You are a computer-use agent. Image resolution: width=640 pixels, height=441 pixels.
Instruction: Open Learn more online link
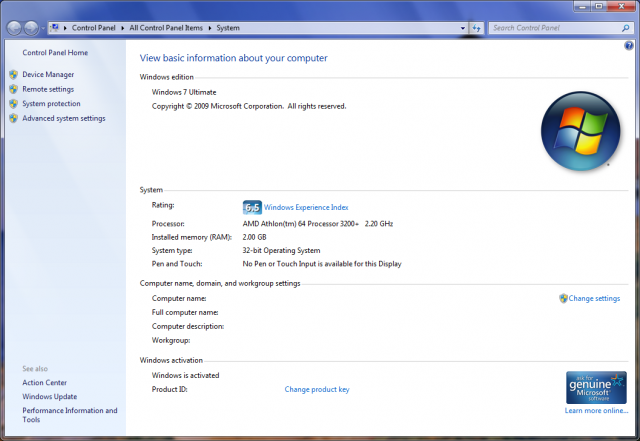click(596, 411)
